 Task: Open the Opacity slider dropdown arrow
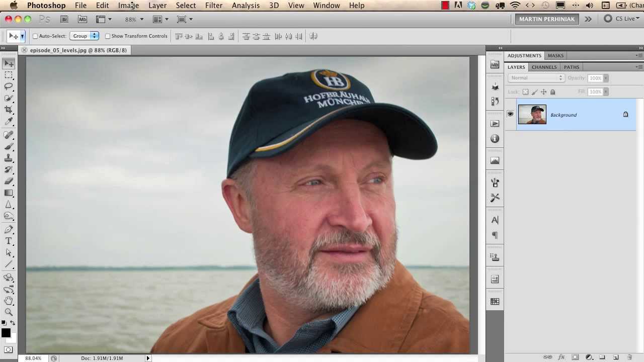[606, 78]
